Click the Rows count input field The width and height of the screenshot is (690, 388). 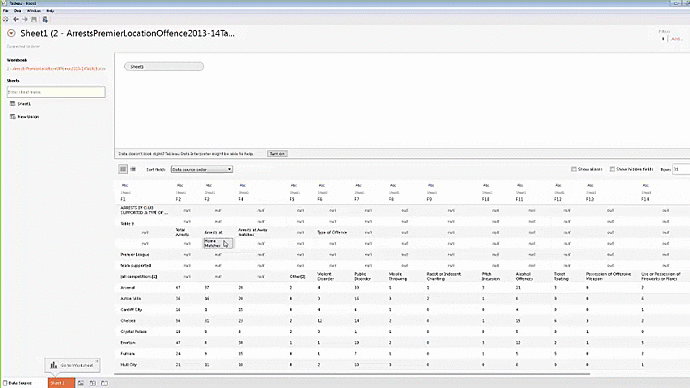click(x=681, y=169)
